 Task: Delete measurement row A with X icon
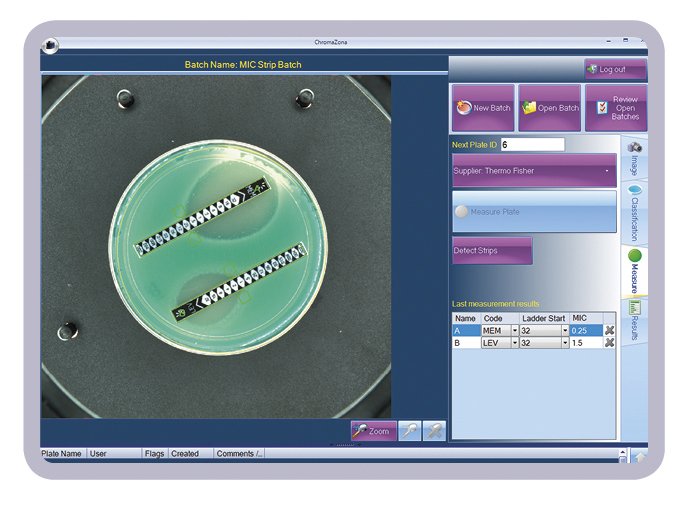[x=609, y=330]
